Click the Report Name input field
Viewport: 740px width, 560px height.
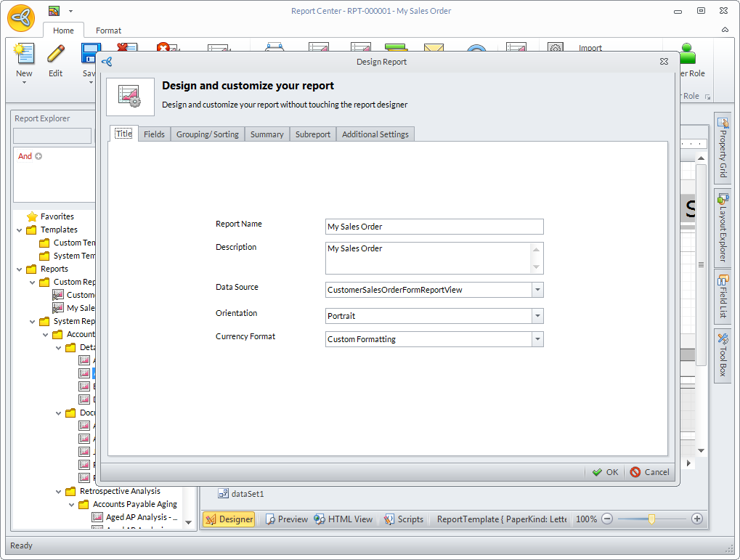[x=434, y=227]
